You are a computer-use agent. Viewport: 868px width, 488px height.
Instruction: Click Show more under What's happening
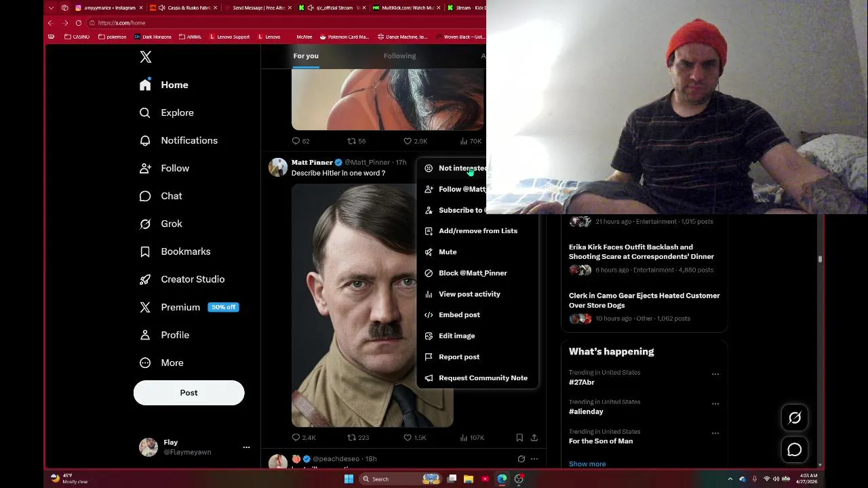coord(587,464)
